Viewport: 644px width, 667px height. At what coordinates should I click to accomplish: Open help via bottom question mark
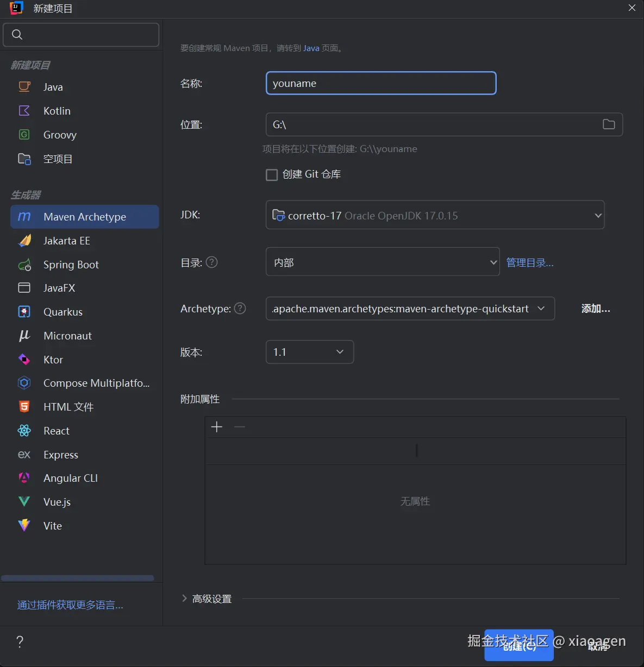[x=20, y=642]
